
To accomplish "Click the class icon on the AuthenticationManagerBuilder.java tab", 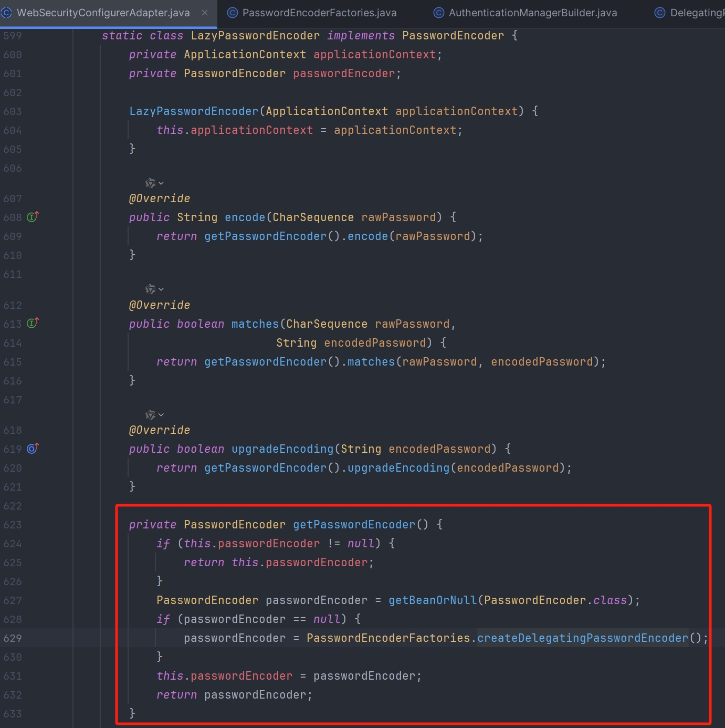I will pyautogui.click(x=439, y=13).
